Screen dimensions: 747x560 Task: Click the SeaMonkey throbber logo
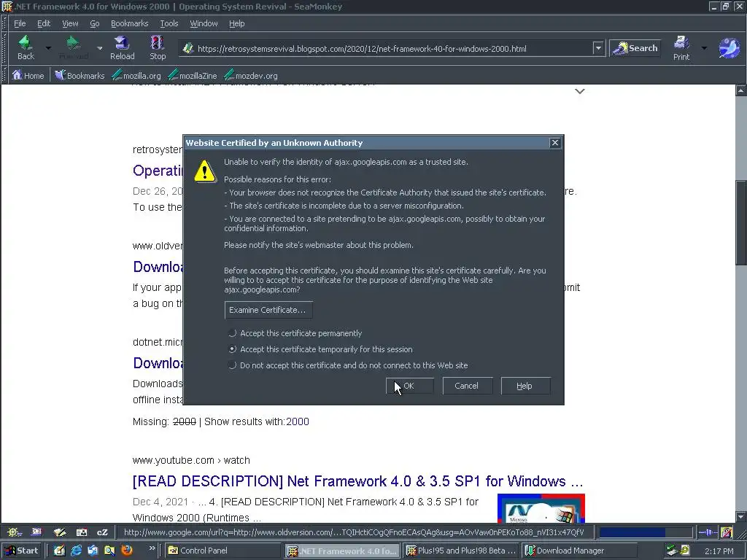(x=729, y=48)
